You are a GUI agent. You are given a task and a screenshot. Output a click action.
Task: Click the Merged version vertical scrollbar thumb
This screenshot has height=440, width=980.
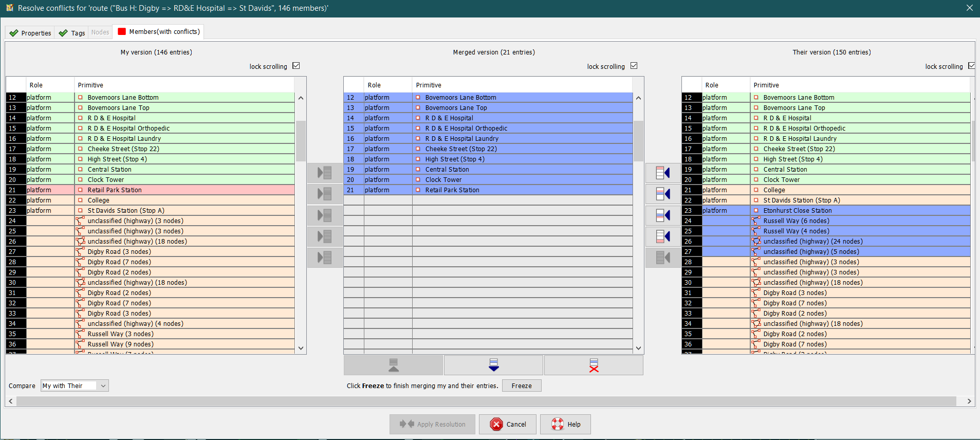coord(638,141)
